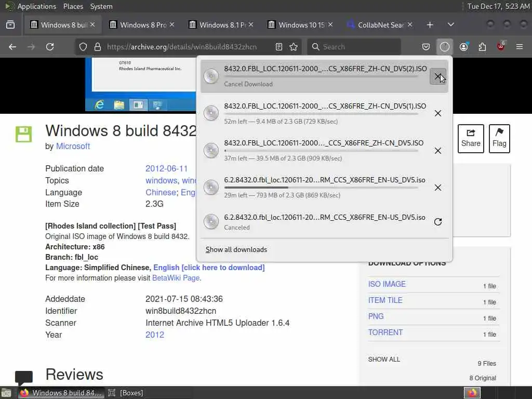Visit the BetaWiki Page link
532x399 pixels.
coord(176,278)
